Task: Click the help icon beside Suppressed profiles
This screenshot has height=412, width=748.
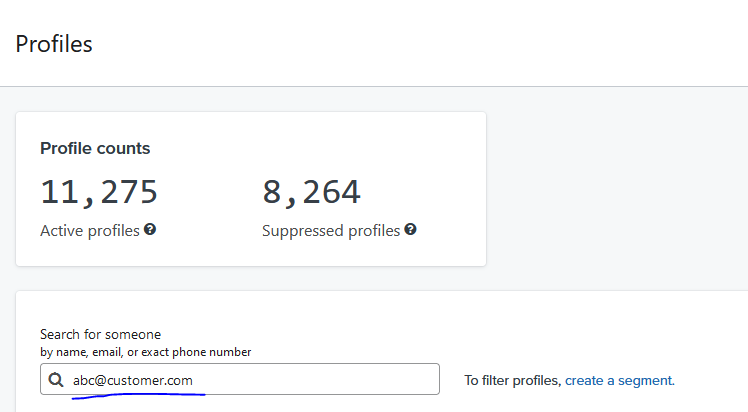Action: pyautogui.click(x=410, y=230)
